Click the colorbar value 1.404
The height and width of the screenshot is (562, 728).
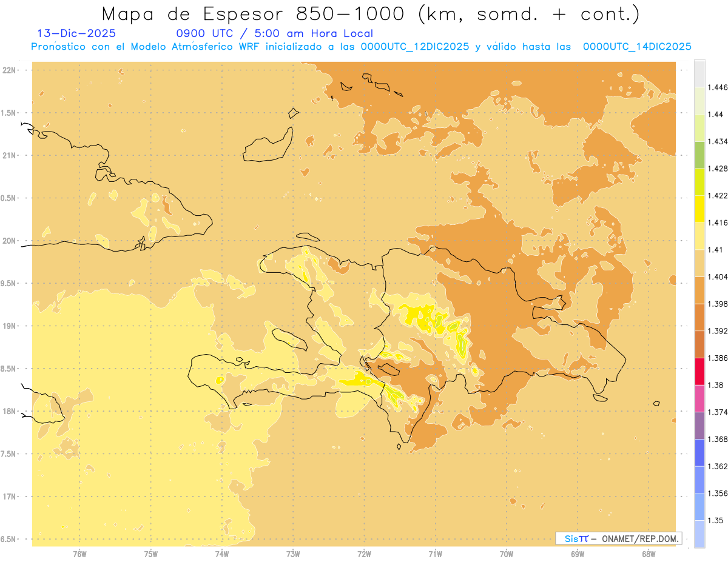coord(718,276)
